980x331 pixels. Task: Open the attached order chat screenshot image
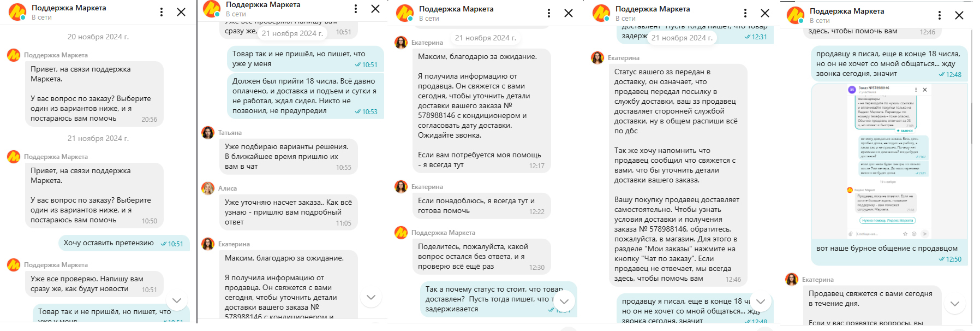pyautogui.click(x=889, y=162)
